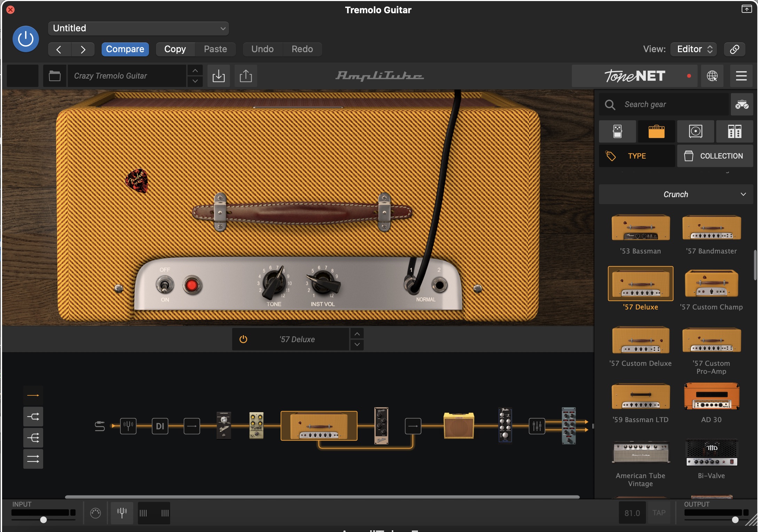758x532 pixels.
Task: Click the Copy button
Action: (x=175, y=49)
